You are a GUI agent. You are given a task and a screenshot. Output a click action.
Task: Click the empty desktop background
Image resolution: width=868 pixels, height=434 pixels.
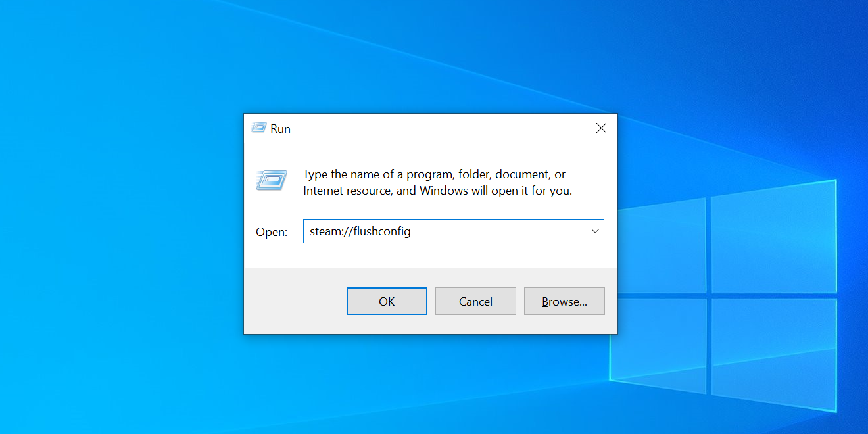click(x=118, y=263)
